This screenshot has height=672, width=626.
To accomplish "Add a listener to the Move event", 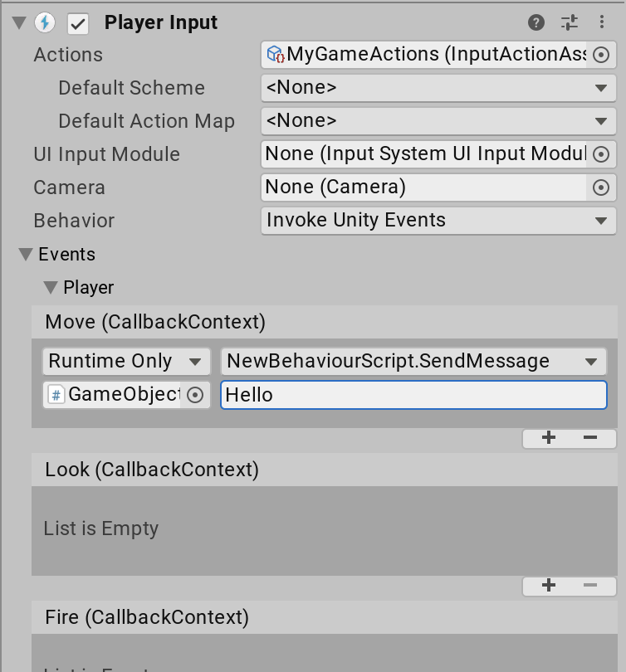I will [x=549, y=438].
